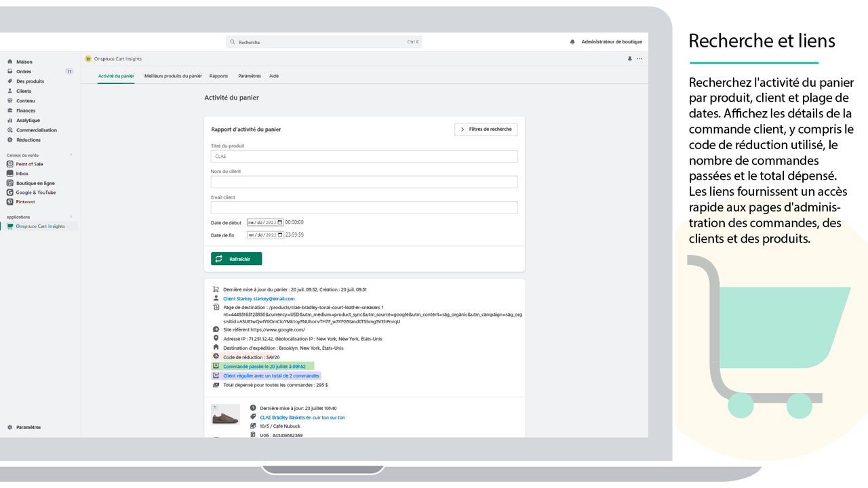Screen dimensions: 868x488
Task: Open the Paramètres tab
Action: coord(250,76)
